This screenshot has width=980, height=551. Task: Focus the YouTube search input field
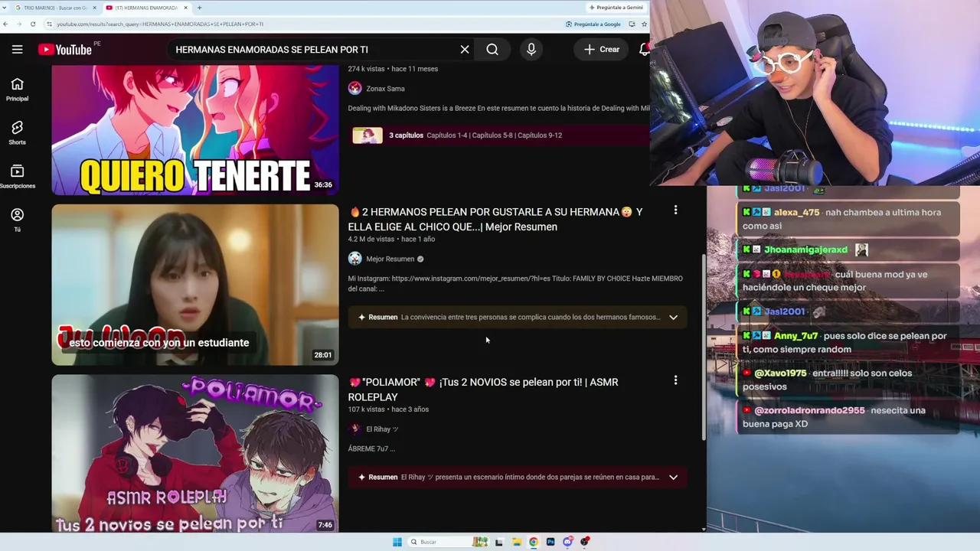[314, 50]
